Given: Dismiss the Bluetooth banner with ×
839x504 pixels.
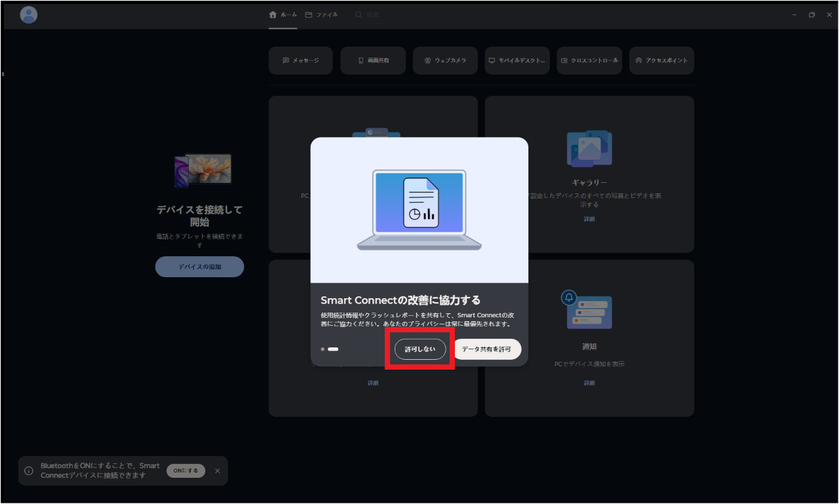Looking at the screenshot, I should click(x=217, y=471).
